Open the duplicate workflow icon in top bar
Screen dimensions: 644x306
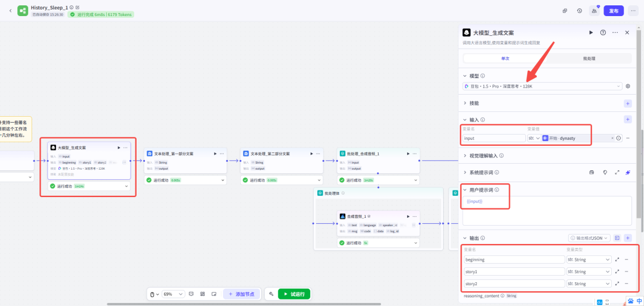click(565, 11)
